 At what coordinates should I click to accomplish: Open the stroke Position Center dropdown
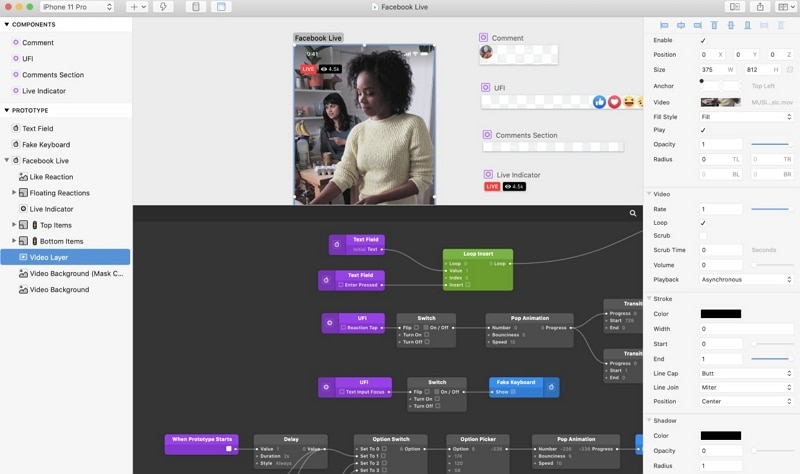point(746,402)
